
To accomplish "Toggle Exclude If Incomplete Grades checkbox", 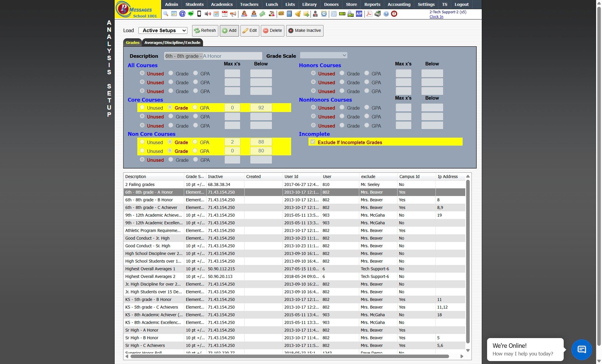I will click(x=313, y=142).
